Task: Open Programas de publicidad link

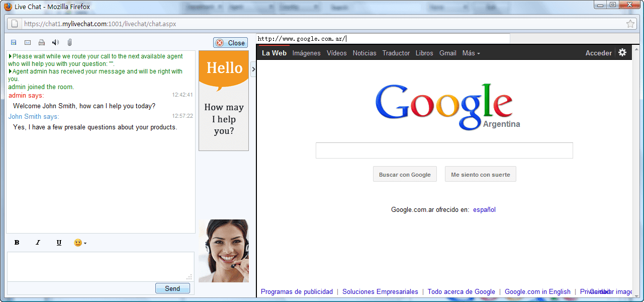Action: coord(297,291)
